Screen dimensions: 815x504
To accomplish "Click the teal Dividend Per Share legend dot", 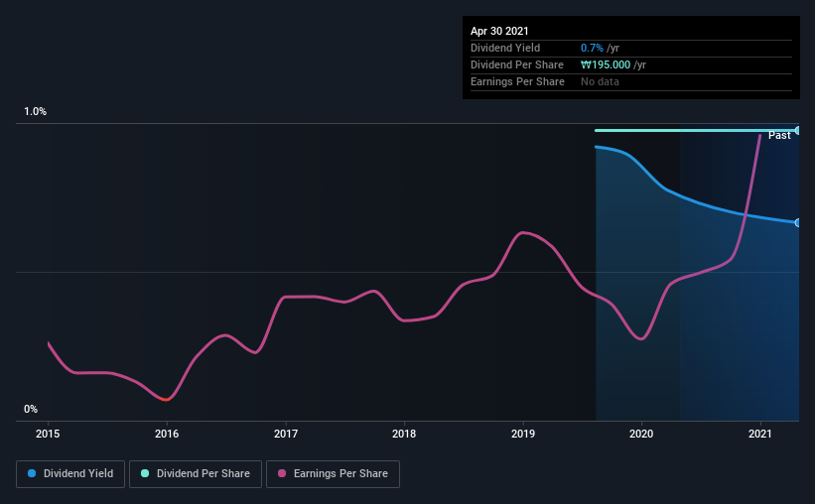I will point(145,473).
